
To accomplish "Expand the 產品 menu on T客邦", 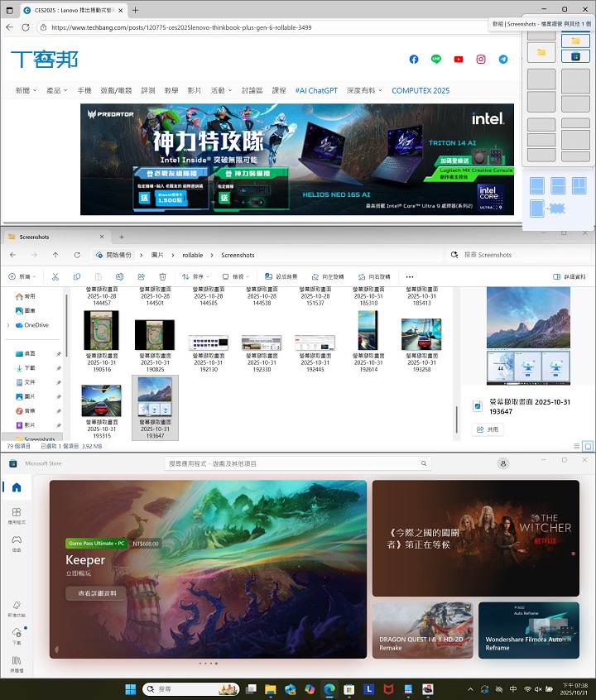I will [57, 91].
